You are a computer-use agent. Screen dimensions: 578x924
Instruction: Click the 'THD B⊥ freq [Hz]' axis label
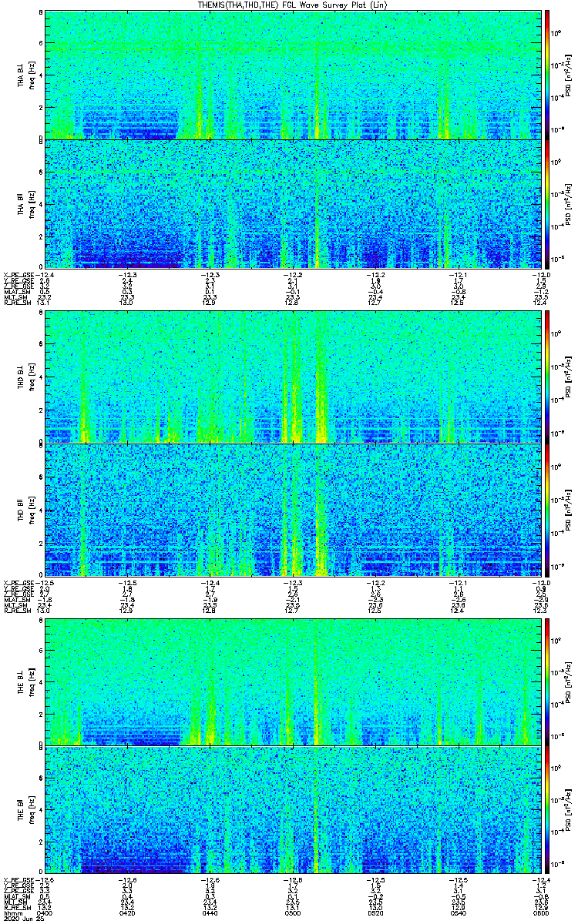coord(27,377)
